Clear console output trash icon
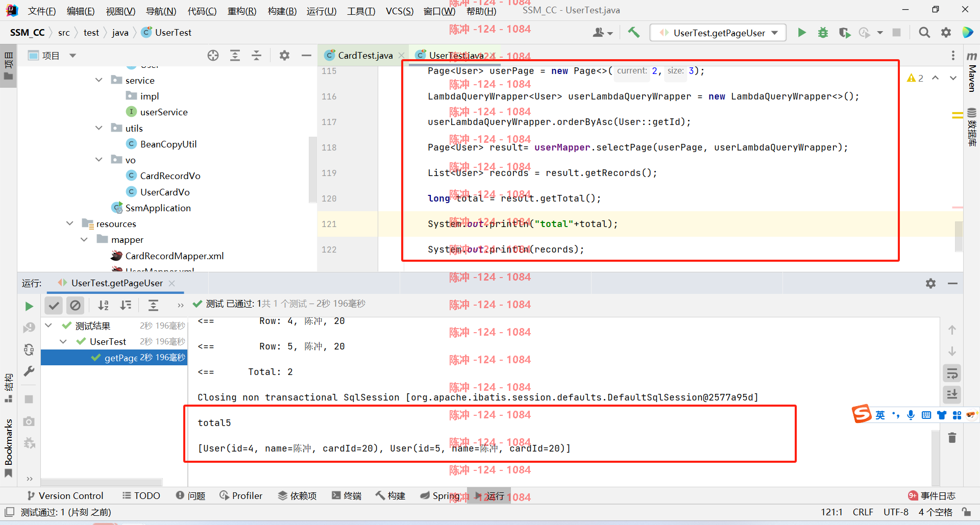Image resolution: width=980 pixels, height=525 pixels. [952, 438]
